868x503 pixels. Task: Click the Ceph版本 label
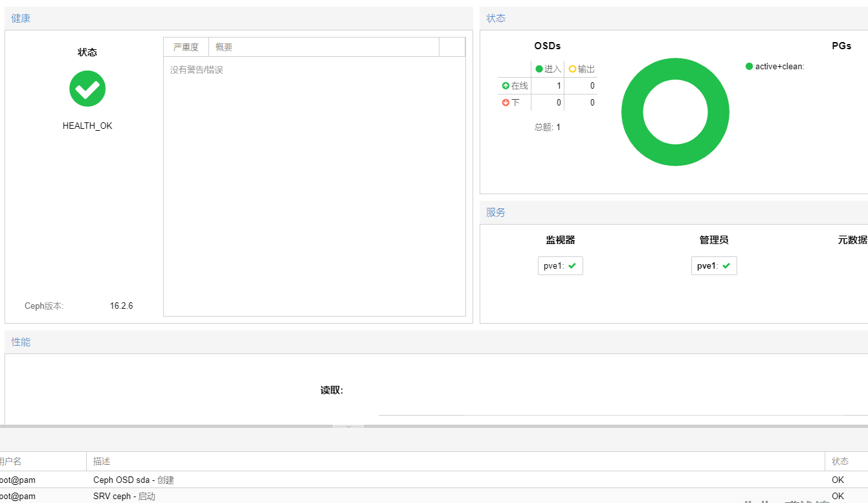[44, 306]
